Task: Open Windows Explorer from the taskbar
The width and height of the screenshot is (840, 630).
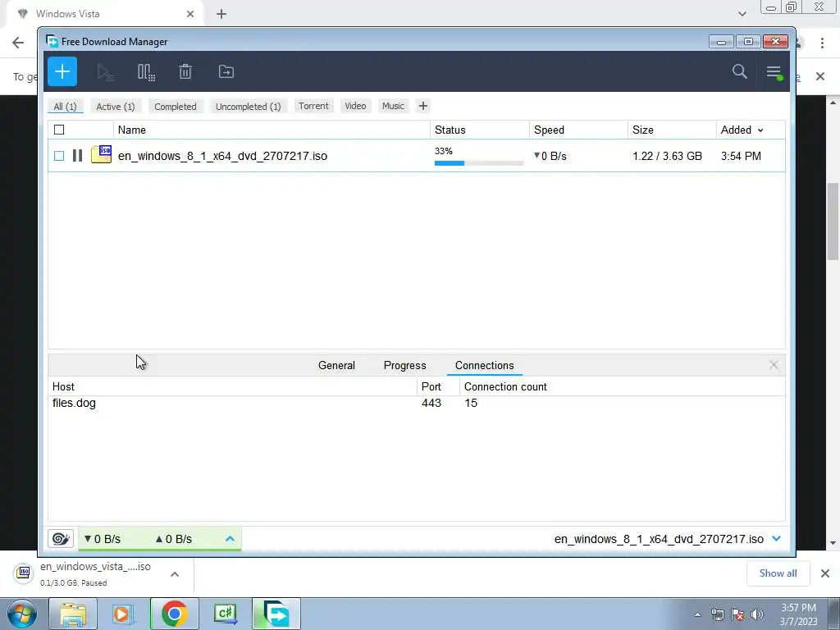Action: coord(73,614)
